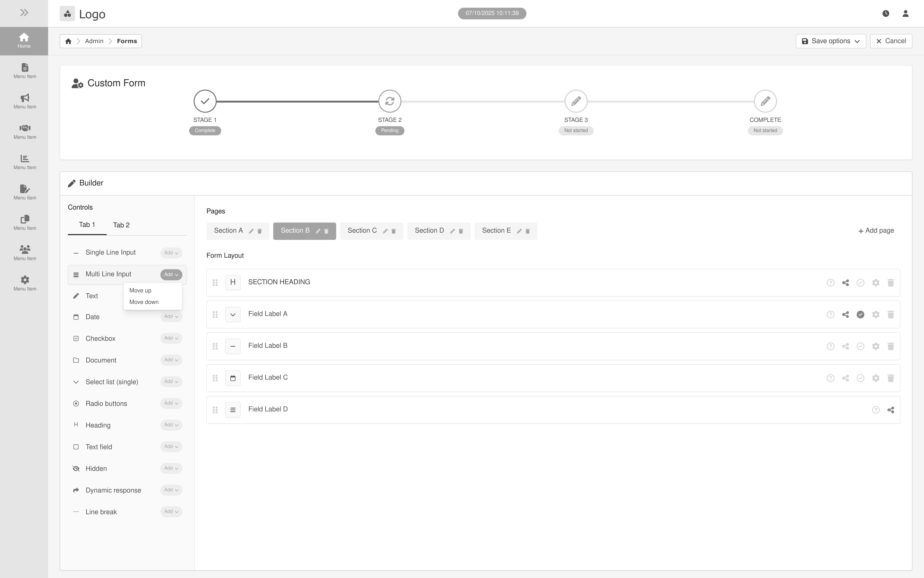This screenshot has width=924, height=578.
Task: Click Stage 3 pencil step marker
Action: click(576, 101)
